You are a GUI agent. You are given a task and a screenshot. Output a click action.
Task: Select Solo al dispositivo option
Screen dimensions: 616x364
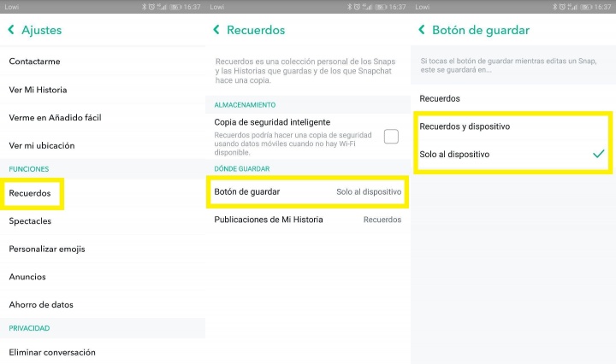[x=513, y=154]
